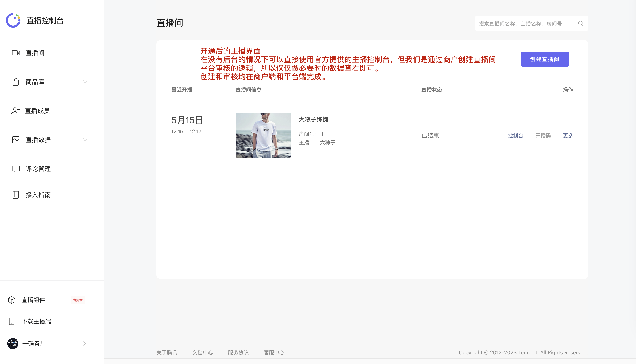Click the 直播数据 chart icon
The height and width of the screenshot is (364, 636).
pos(16,140)
